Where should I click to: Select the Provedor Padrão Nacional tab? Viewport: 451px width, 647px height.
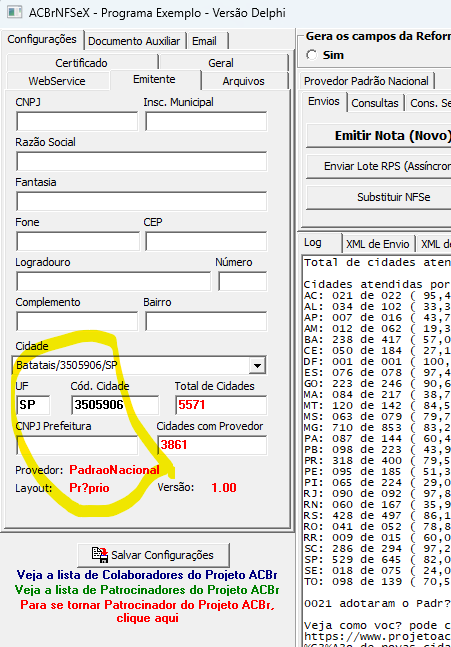point(366,81)
